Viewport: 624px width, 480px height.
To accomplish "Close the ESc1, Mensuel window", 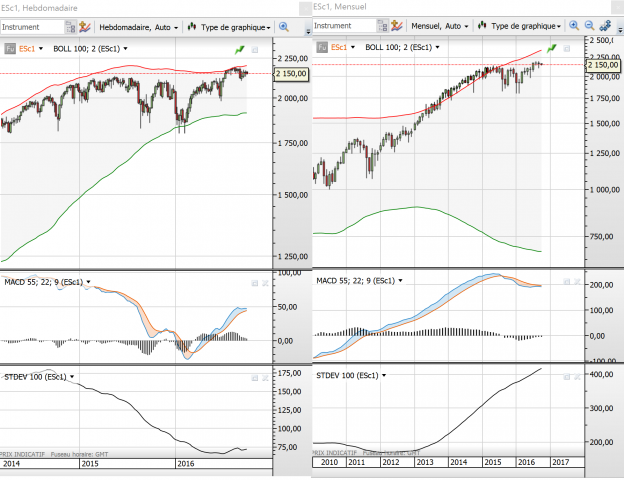I will (617, 7).
